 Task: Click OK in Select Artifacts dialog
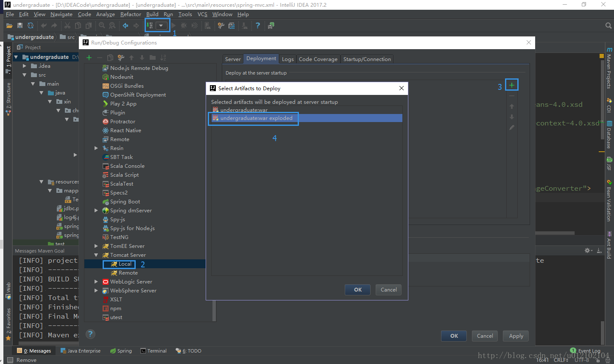(x=358, y=290)
